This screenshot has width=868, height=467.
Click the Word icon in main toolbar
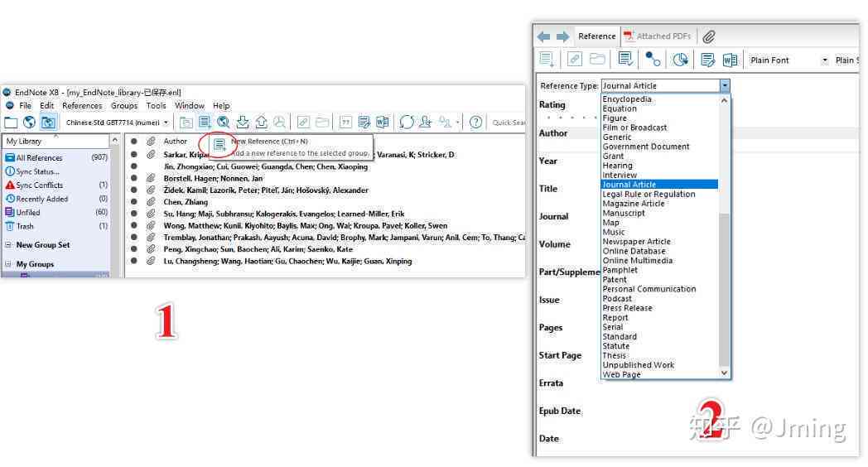pos(383,123)
